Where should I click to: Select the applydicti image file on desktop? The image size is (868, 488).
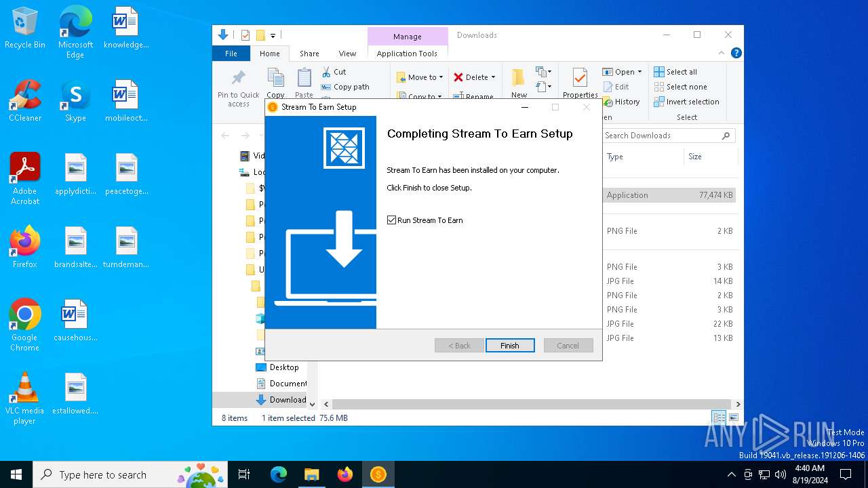[75, 174]
